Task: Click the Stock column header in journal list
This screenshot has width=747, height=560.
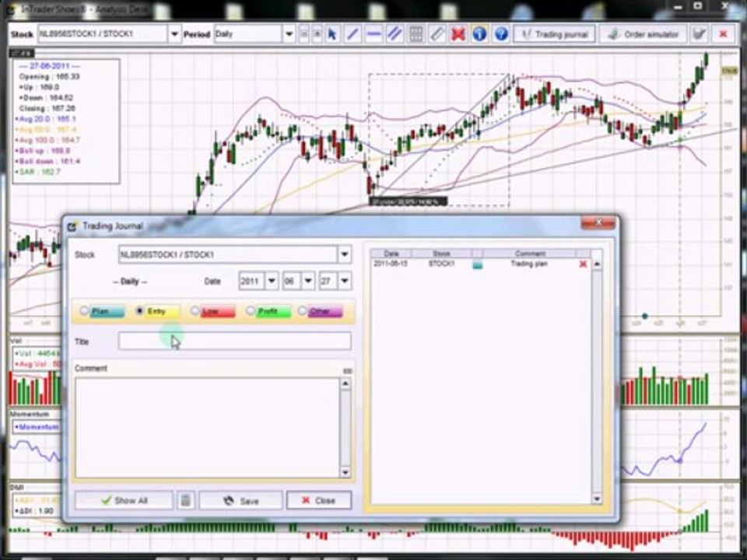Action: 441,254
